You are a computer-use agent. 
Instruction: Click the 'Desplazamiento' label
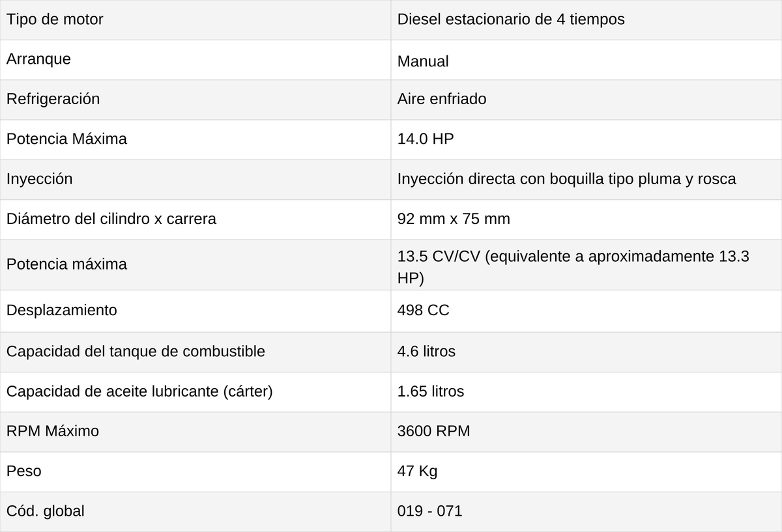click(x=61, y=310)
